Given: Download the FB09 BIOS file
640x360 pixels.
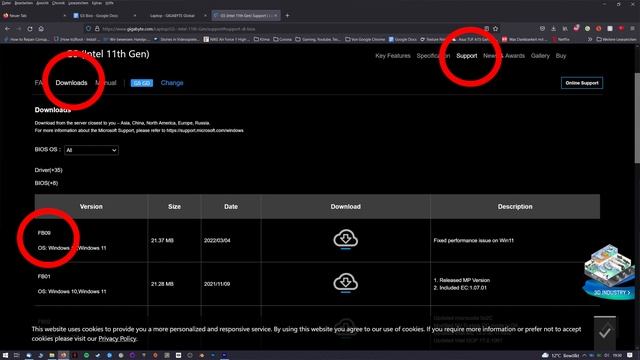Looking at the screenshot, I should (x=346, y=239).
